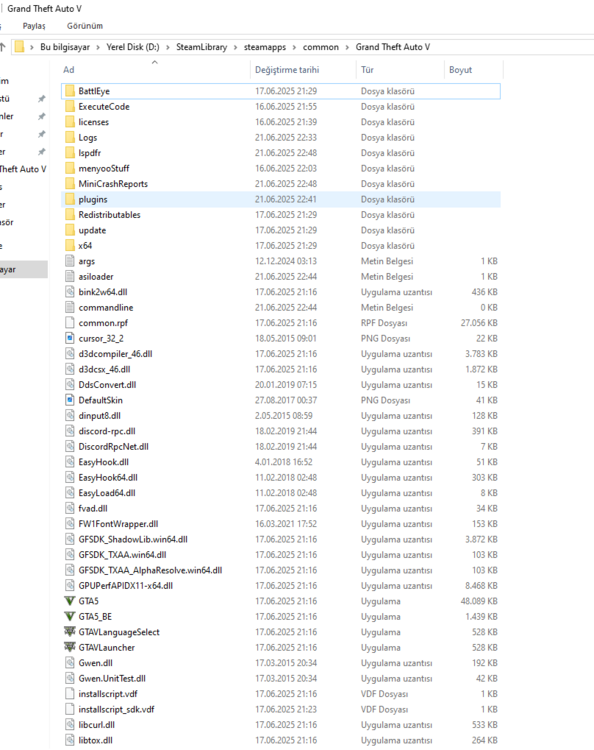The height and width of the screenshot is (750, 594).
Task: Select the GTAVLanguageSelect application icon
Action: coord(70,632)
